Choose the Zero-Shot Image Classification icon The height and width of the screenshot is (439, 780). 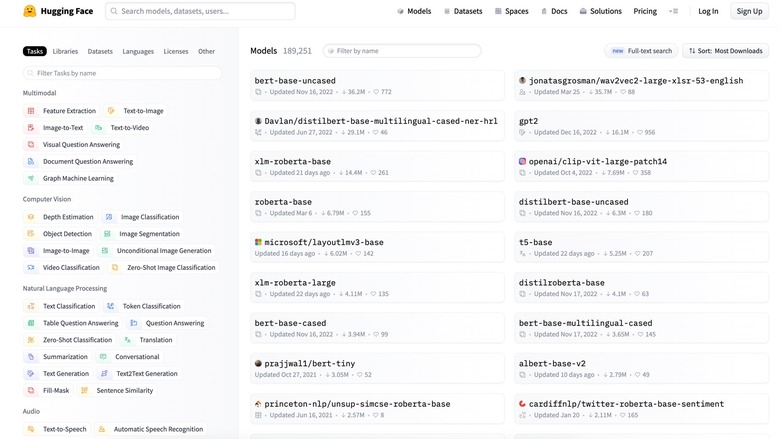(115, 267)
